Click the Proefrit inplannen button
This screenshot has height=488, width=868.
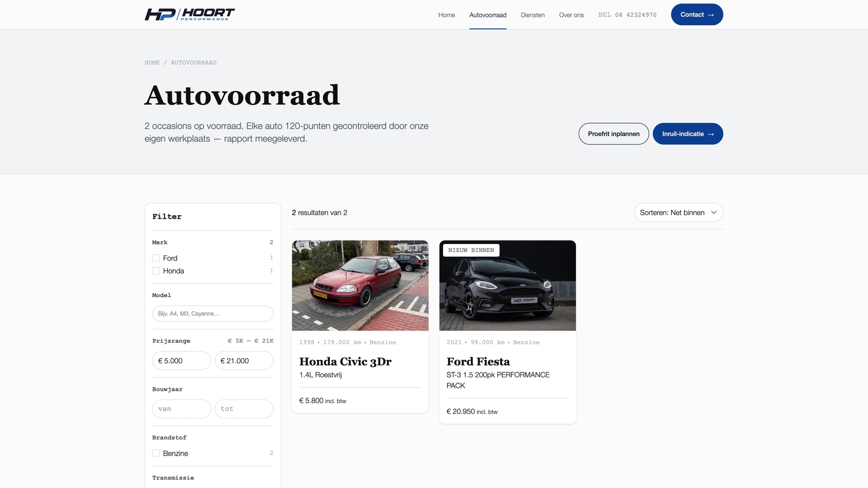click(x=614, y=134)
